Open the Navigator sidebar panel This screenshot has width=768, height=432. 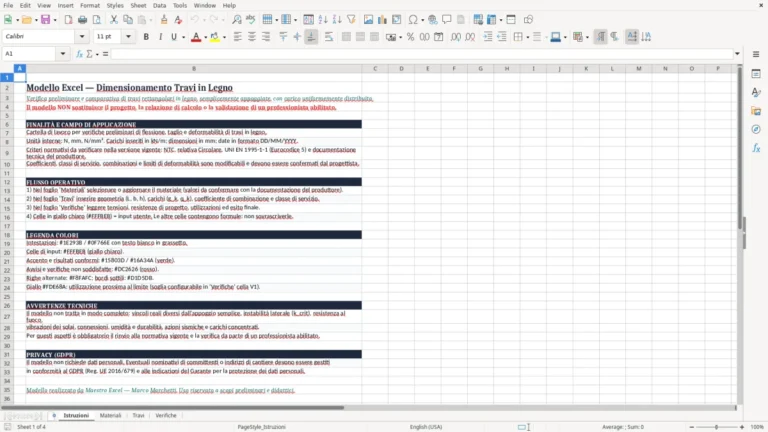(756, 129)
